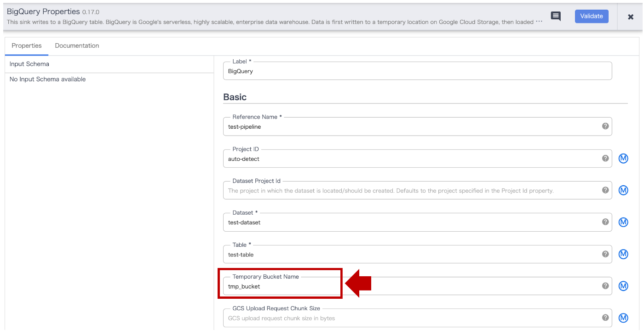Toggle macro icon for Dataset Project Id
Screen dimensions: 644x336
(623, 190)
